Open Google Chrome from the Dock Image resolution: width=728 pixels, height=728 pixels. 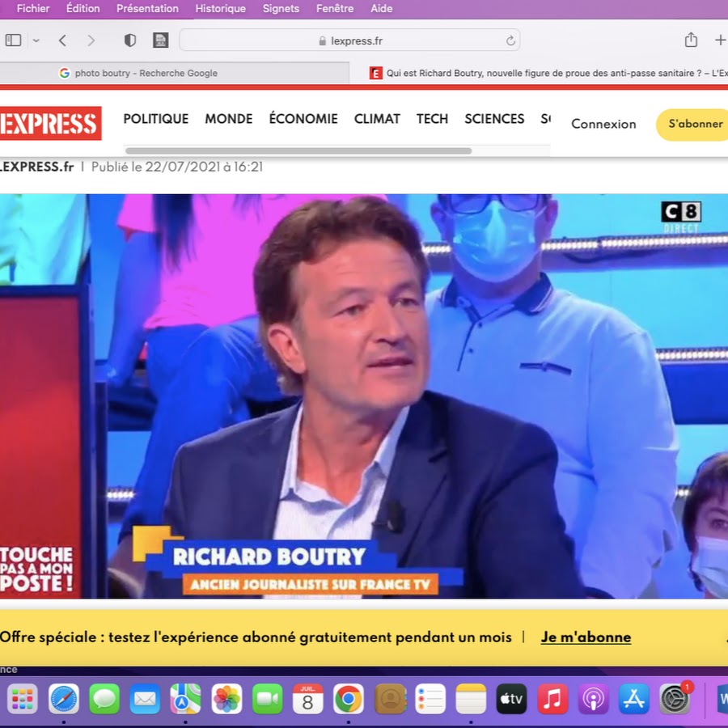pyautogui.click(x=348, y=699)
